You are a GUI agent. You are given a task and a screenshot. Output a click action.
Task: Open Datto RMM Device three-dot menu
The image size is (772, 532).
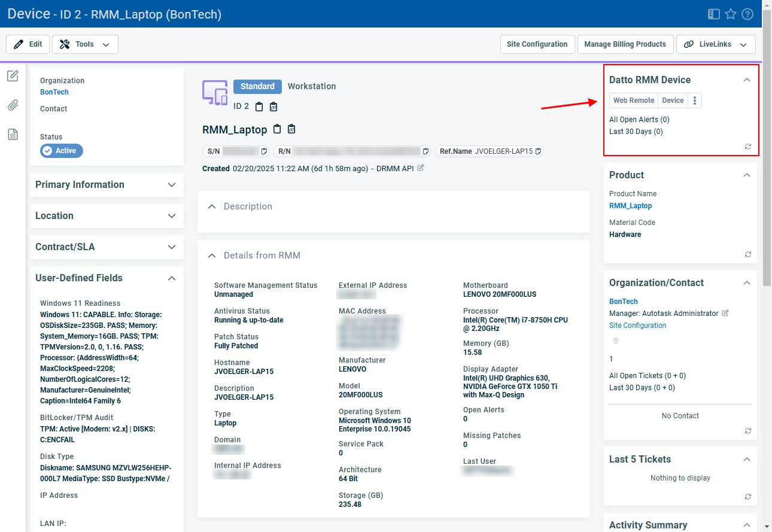coord(694,101)
